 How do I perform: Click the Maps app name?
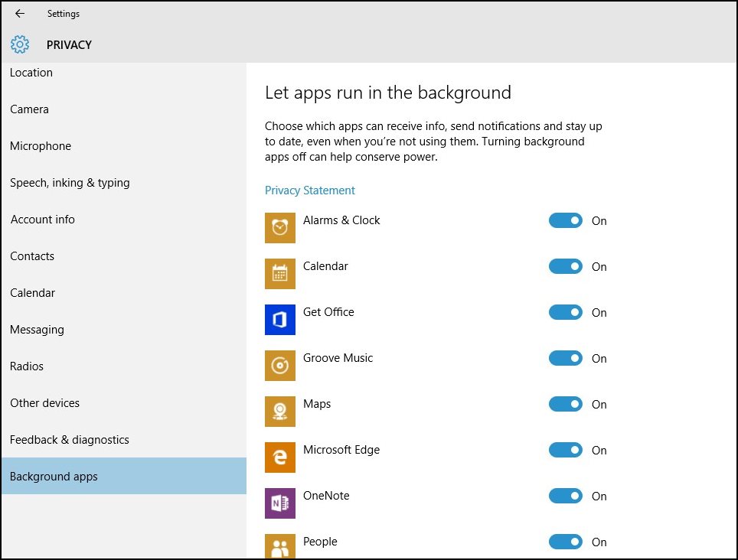(x=317, y=405)
